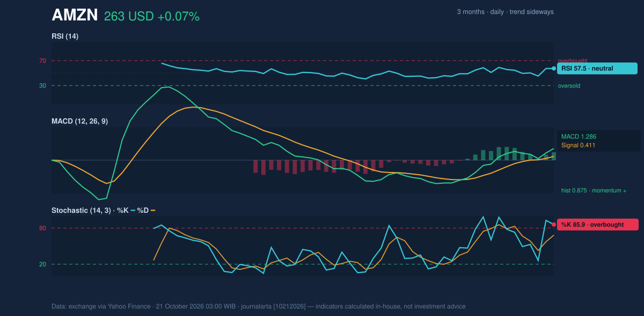Click the stochastic 20 axis label
The image size is (644, 316).
point(42,264)
